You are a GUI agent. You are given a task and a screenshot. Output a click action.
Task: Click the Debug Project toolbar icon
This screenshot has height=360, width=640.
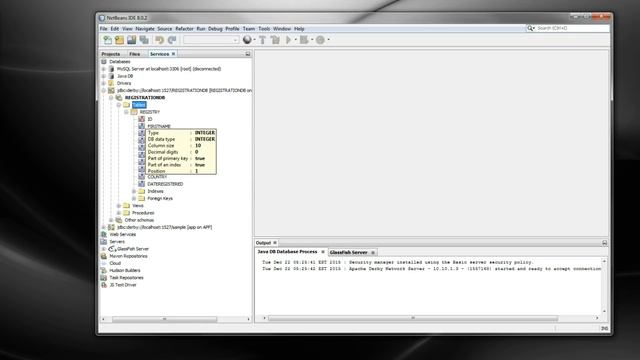coord(304,40)
